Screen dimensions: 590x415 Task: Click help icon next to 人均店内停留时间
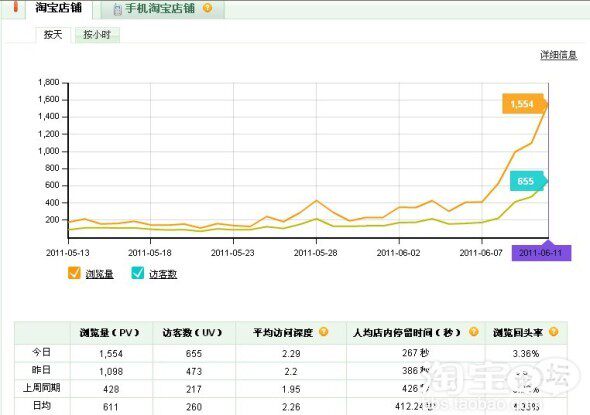click(x=474, y=331)
